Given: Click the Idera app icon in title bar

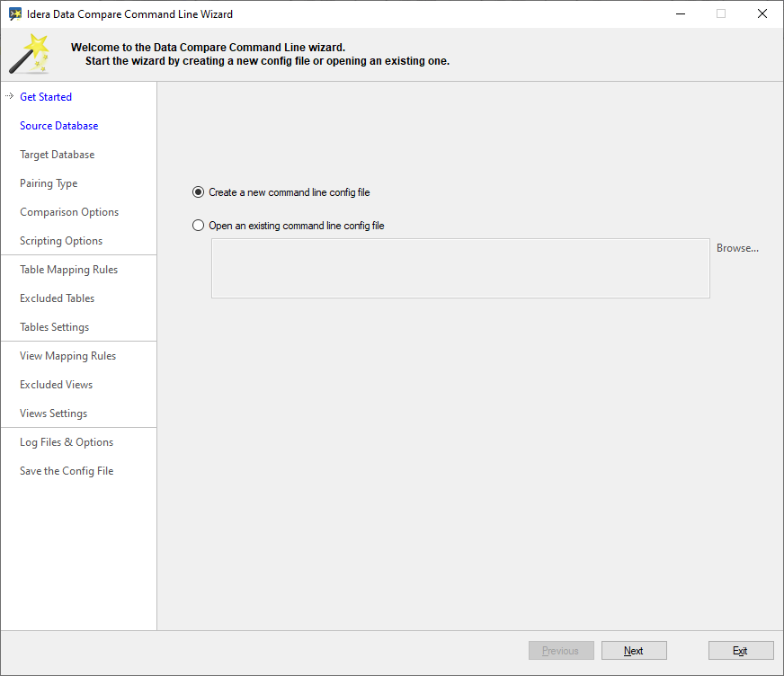Looking at the screenshot, I should (14, 13).
